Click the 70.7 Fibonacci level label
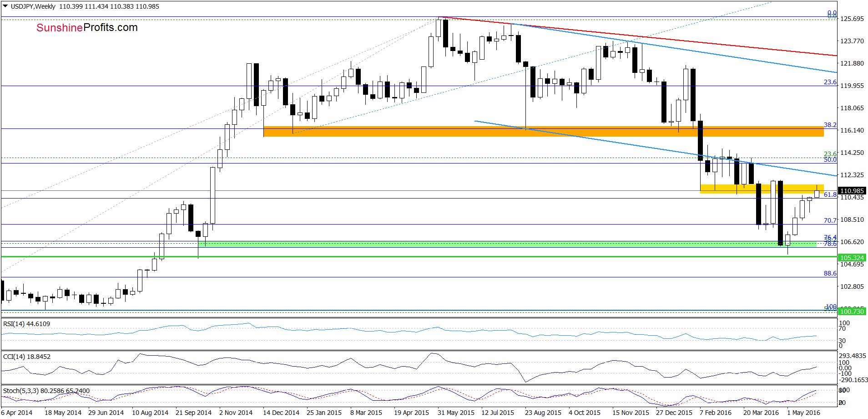Viewport: 868px width, 419px height. (830, 220)
